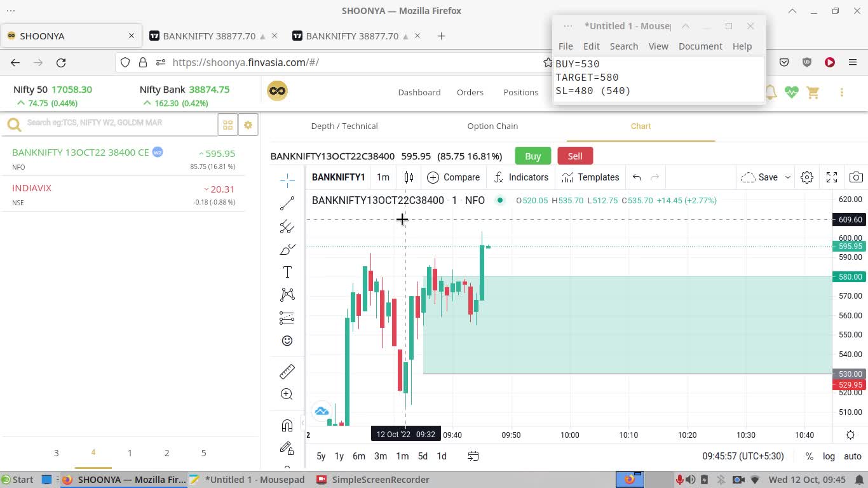Viewport: 868px width, 488px height.
Task: Enter fullscreen chart mode
Action: pos(832,177)
